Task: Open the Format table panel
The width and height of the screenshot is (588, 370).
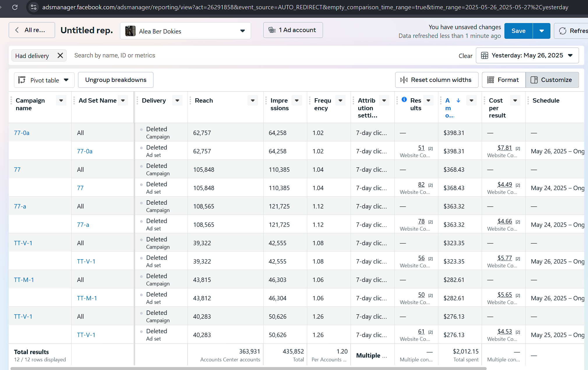Action: (x=504, y=80)
